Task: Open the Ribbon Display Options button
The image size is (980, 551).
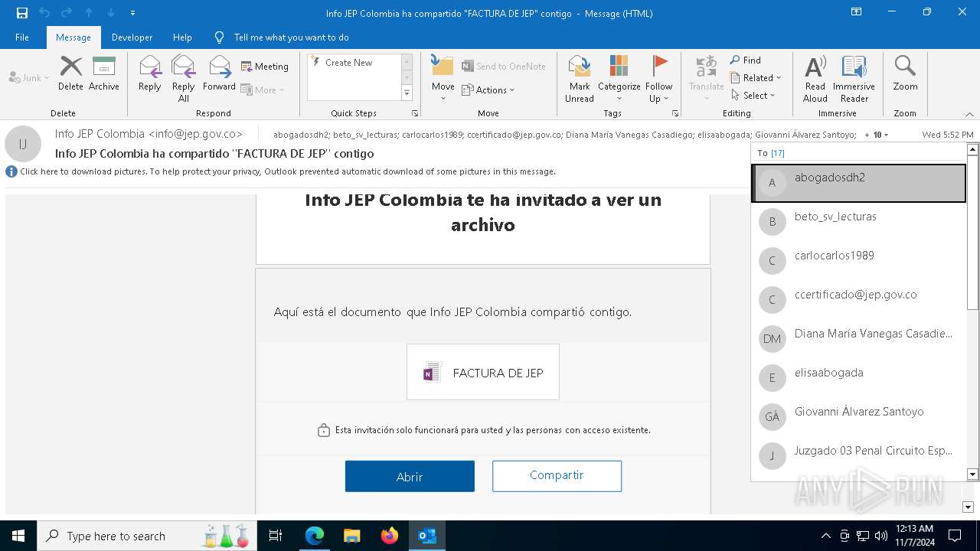Action: [857, 12]
